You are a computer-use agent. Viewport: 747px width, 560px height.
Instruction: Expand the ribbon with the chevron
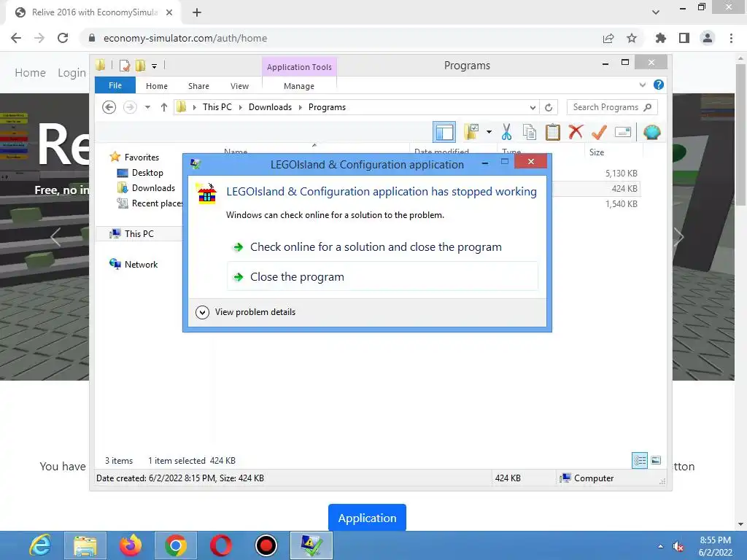pyautogui.click(x=643, y=85)
